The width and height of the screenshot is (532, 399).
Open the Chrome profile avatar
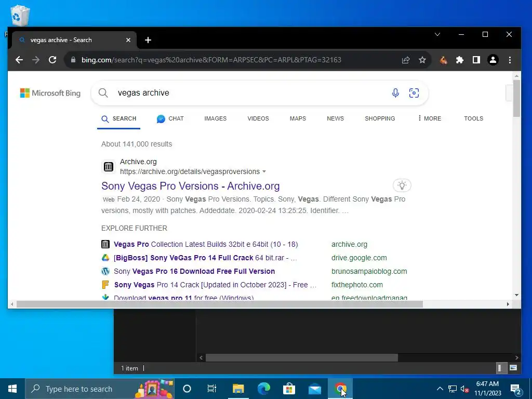[493, 60]
